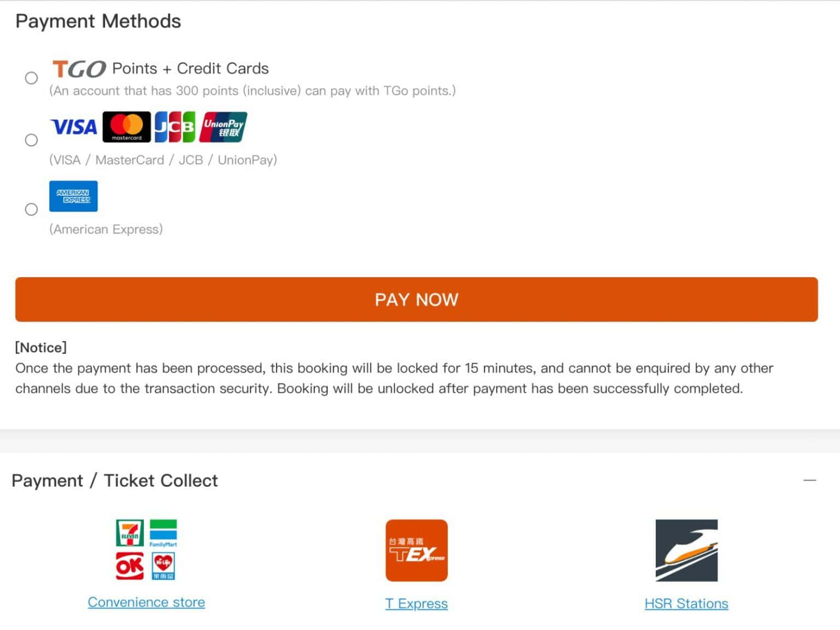Open the T Express link
Screen dimensions: 840x630
click(x=416, y=603)
